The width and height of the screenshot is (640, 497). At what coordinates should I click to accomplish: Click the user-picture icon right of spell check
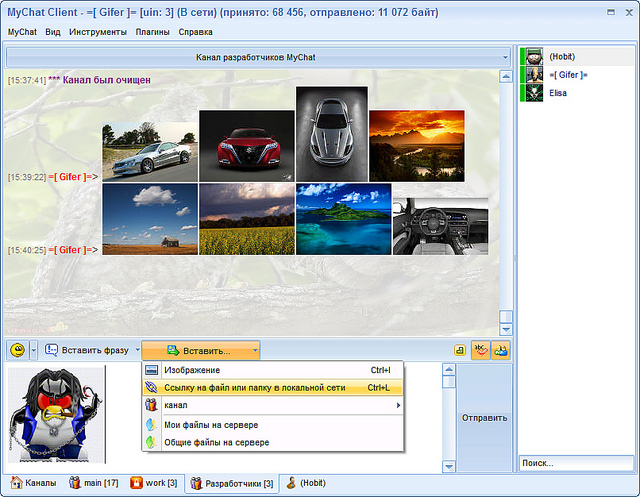click(501, 350)
